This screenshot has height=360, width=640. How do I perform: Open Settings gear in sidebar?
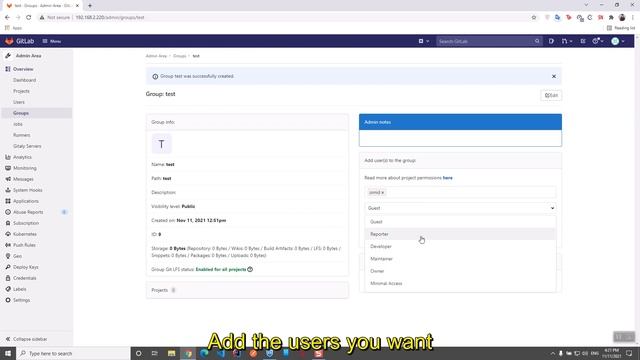click(8, 300)
